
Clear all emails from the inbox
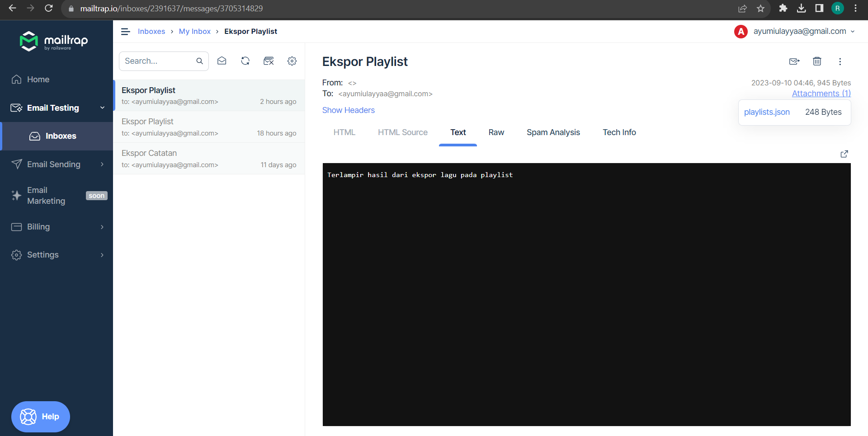click(269, 61)
